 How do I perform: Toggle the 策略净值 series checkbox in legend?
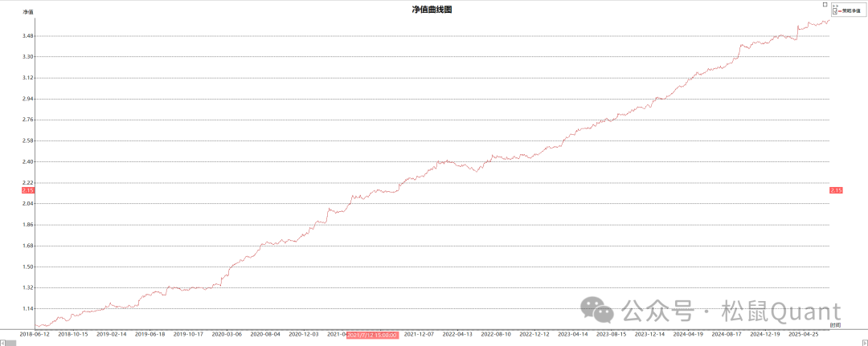834,10
